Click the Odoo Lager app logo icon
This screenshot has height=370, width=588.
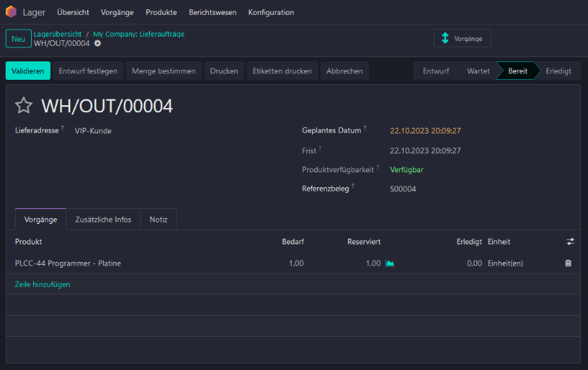pos(11,12)
